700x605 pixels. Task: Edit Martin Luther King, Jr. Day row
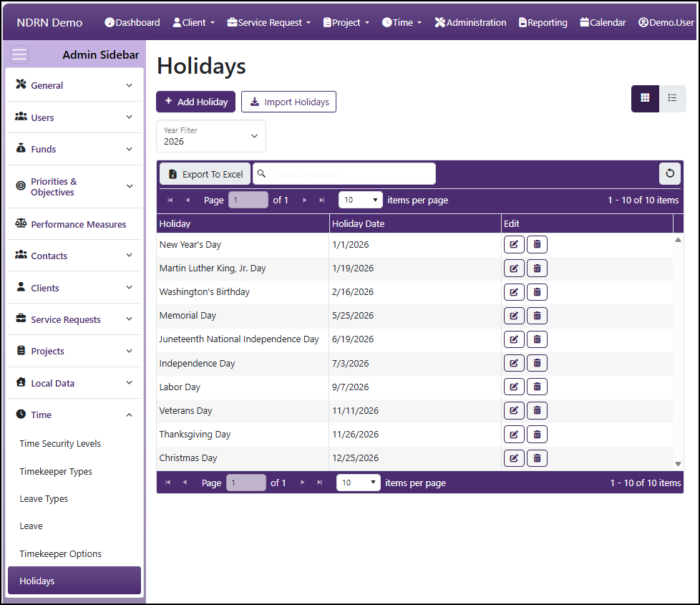point(514,268)
